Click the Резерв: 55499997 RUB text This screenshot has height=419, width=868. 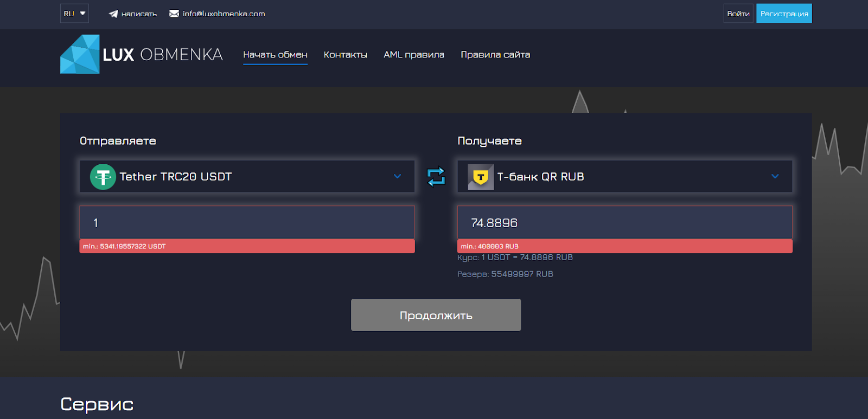coord(505,274)
